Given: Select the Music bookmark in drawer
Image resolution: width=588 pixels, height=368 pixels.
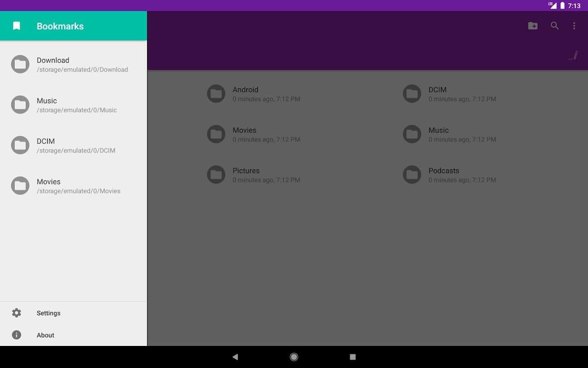Looking at the screenshot, I should (x=76, y=105).
